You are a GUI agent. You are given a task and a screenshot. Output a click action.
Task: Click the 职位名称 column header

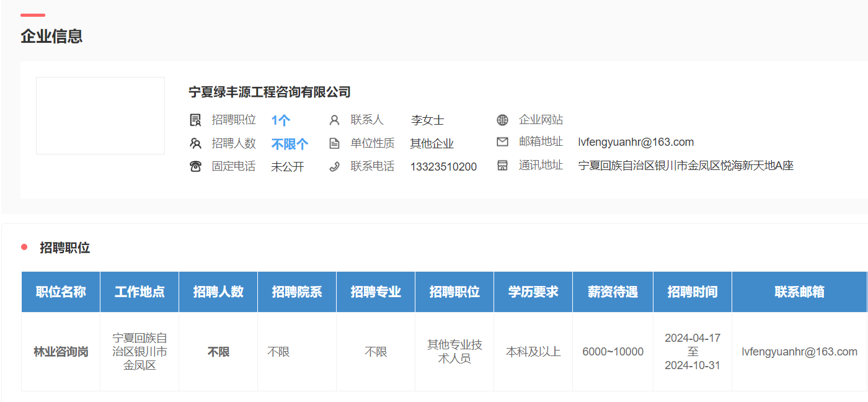(61, 292)
